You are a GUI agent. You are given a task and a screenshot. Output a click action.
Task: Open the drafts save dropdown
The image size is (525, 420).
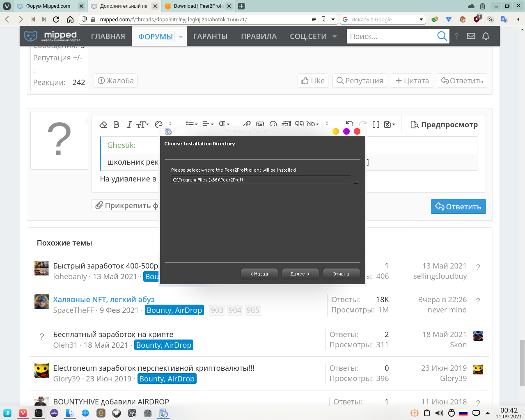coord(390,124)
